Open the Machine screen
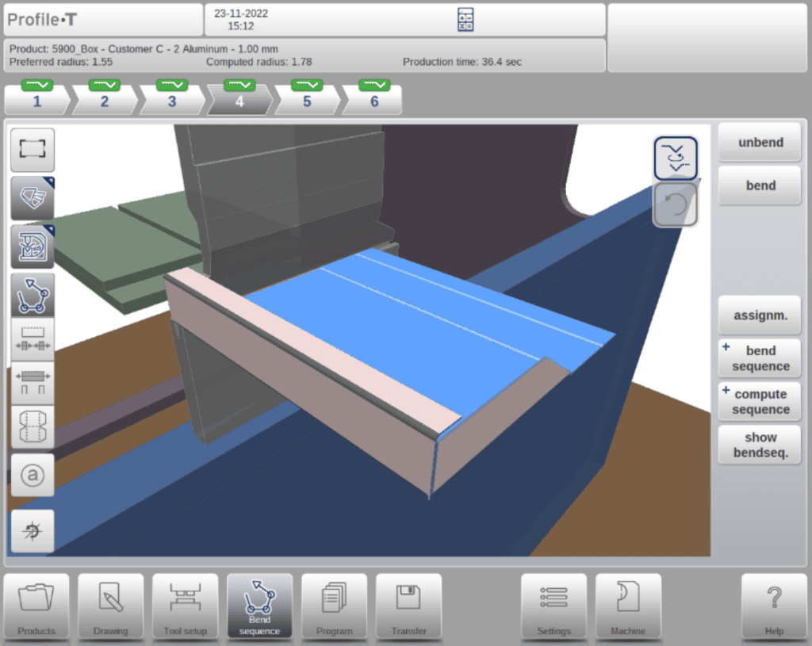 628,606
